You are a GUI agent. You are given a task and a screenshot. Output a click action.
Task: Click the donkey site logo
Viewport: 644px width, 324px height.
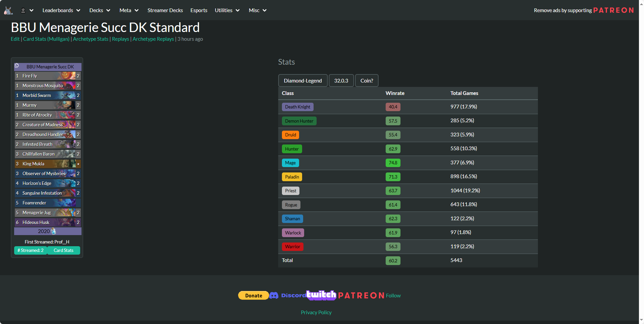(8, 10)
